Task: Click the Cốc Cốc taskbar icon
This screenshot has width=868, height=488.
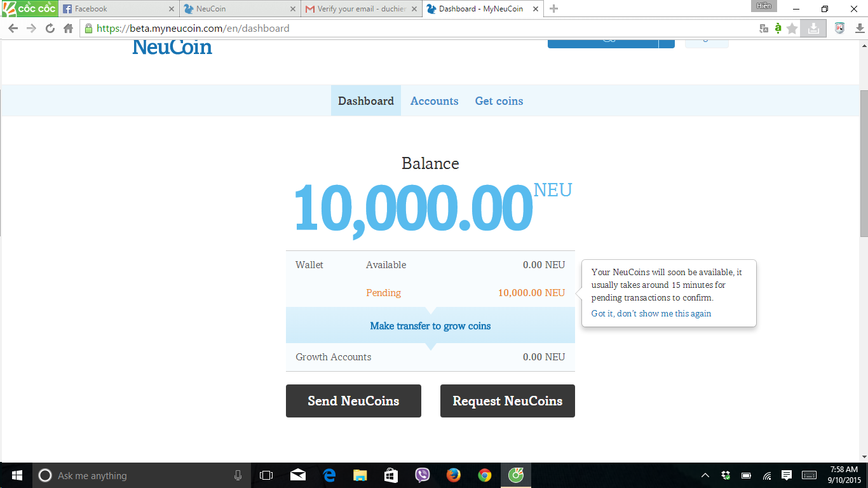Action: [x=516, y=475]
